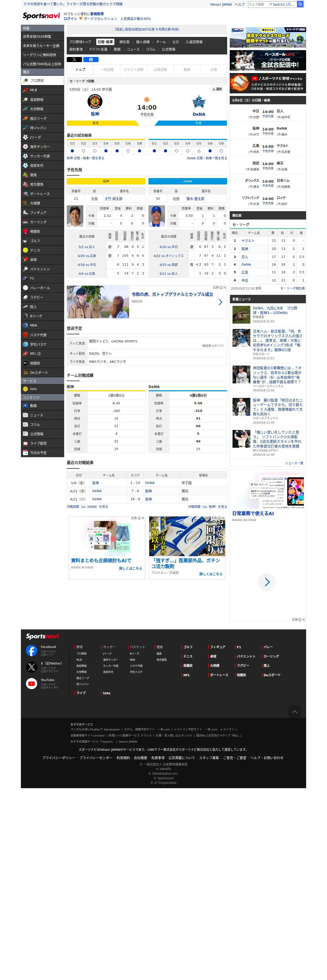The width and height of the screenshot is (327, 980).
Task: Click next arrow on right sidebar ad
Action: pos(267,582)
